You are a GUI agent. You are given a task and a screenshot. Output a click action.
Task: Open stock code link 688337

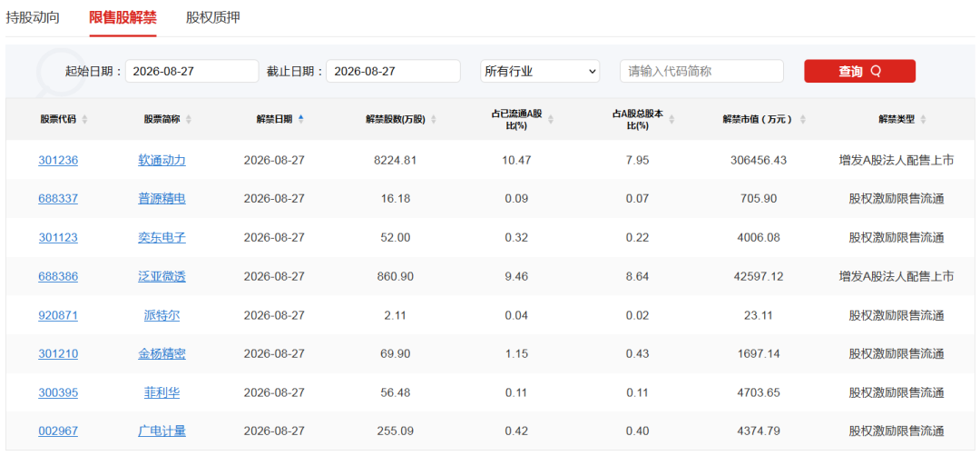tap(58, 199)
